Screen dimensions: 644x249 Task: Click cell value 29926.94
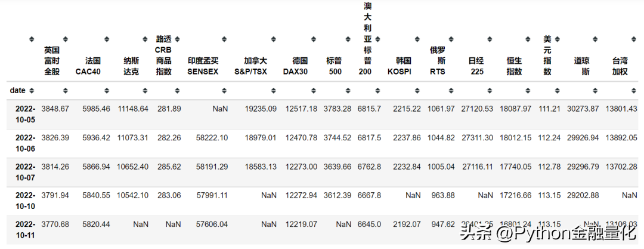tap(583, 138)
